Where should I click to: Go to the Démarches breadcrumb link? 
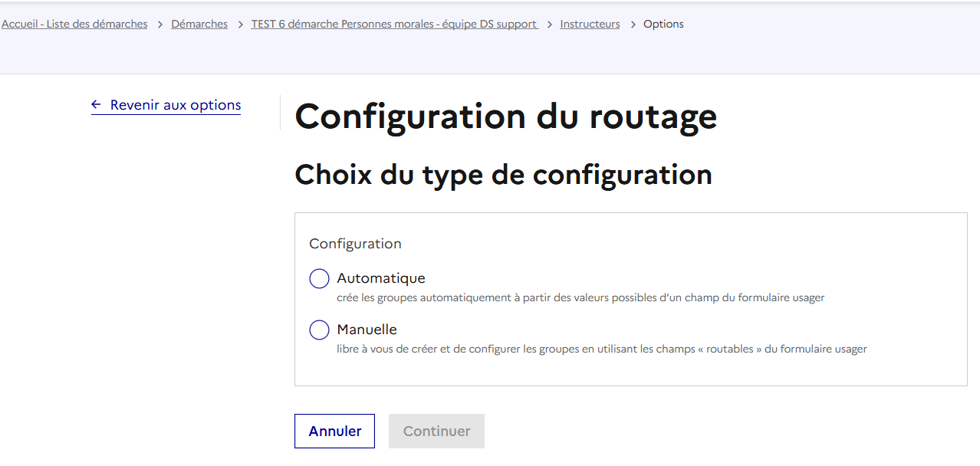(x=199, y=25)
